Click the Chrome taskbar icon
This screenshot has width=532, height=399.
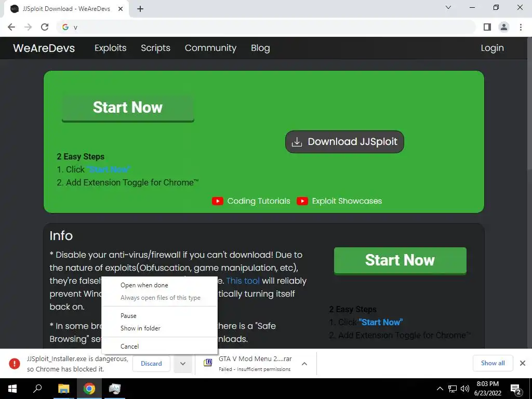coord(89,389)
